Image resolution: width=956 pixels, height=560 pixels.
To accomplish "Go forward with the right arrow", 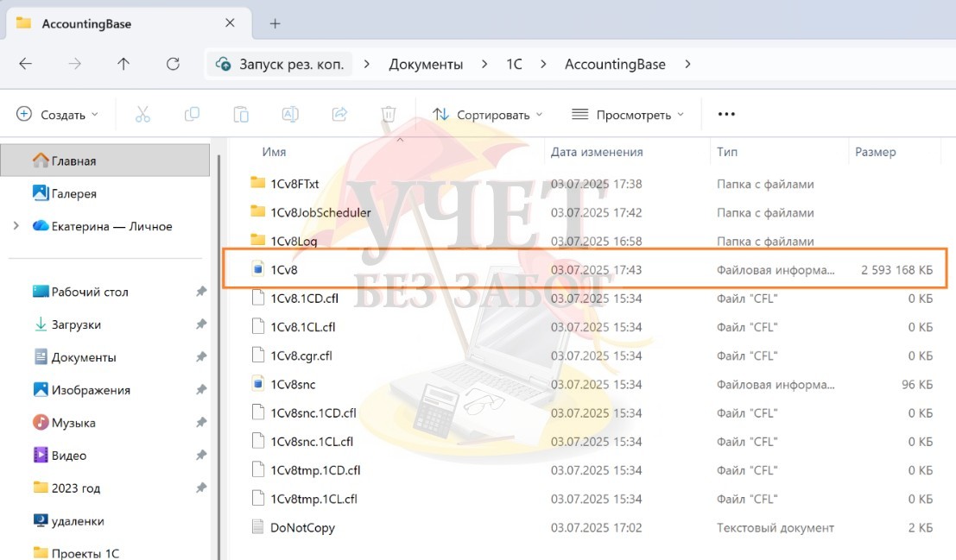I will click(x=74, y=64).
